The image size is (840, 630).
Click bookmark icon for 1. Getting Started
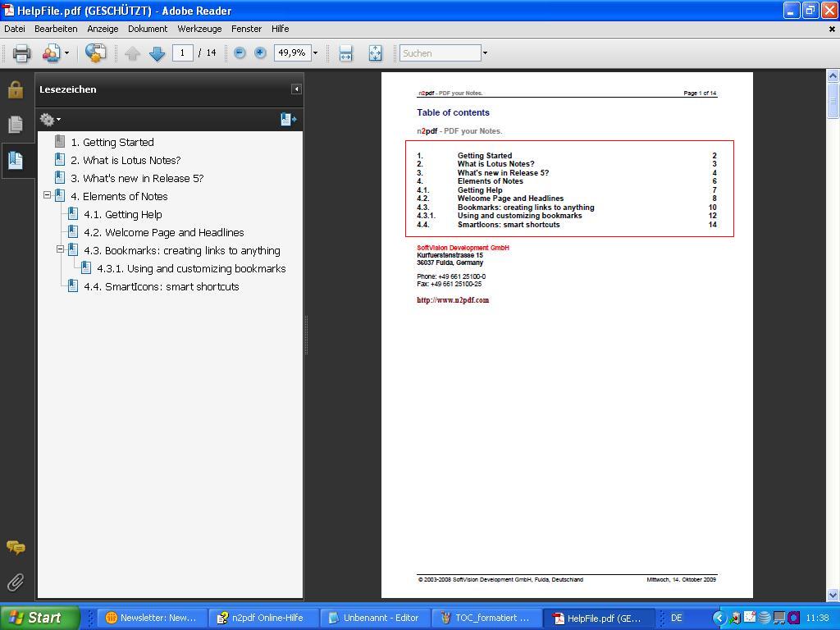[60, 142]
